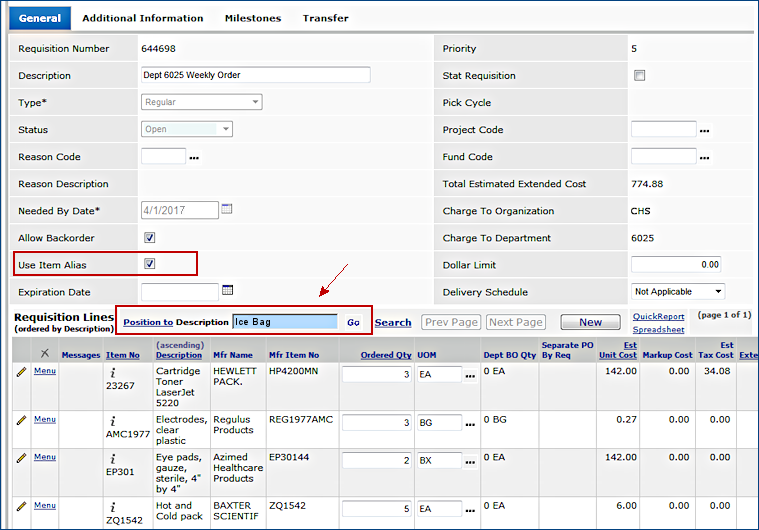Image resolution: width=759 pixels, height=530 pixels.
Task: Click ellipsis lookup beside Project Code field
Action: click(x=704, y=130)
